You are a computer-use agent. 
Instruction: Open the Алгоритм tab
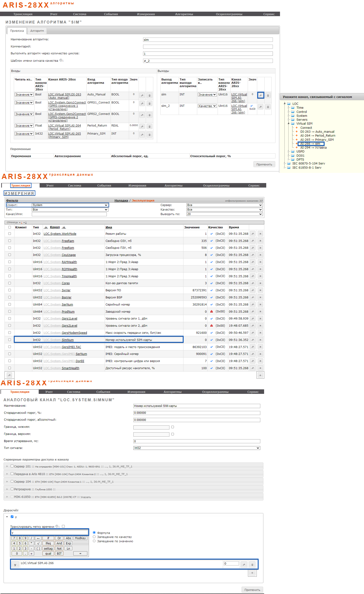[x=37, y=31]
